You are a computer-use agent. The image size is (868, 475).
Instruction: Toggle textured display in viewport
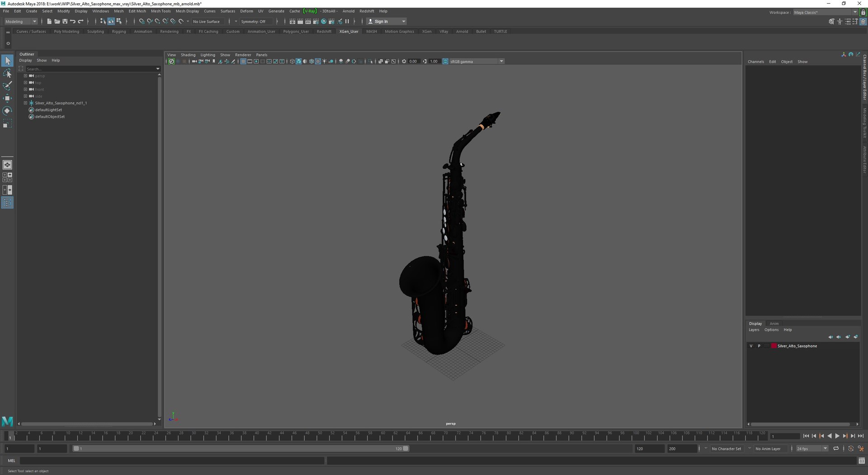click(318, 62)
